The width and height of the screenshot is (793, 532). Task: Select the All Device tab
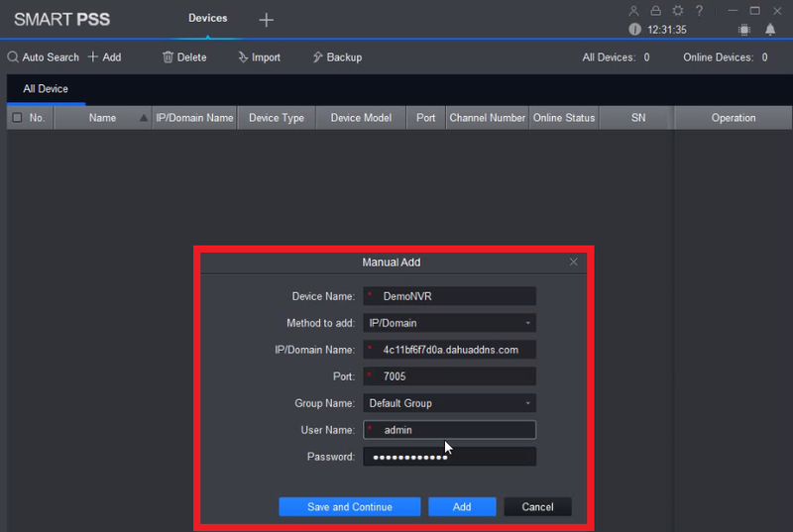46,89
